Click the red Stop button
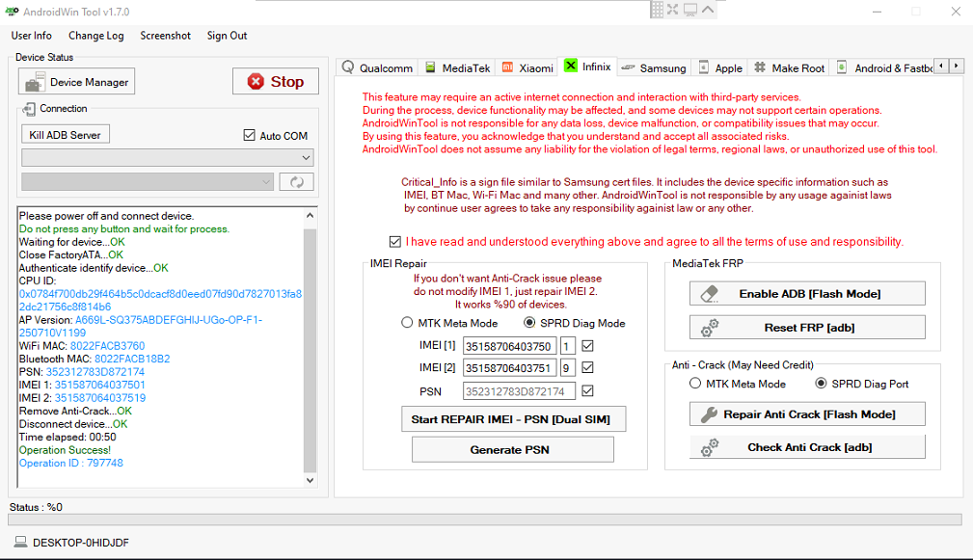The height and width of the screenshot is (560, 973). (276, 81)
